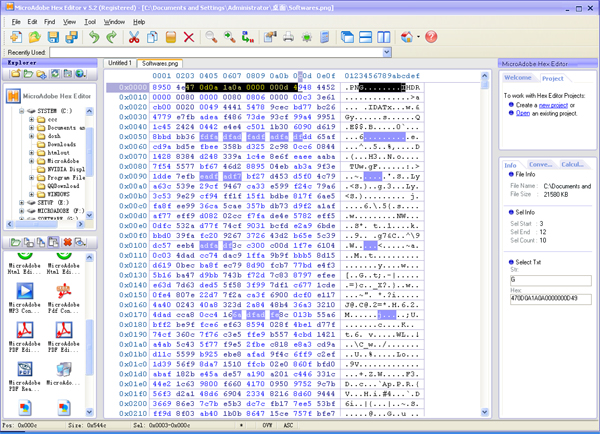
Task: Click the Home house icon
Action: click(x=407, y=37)
